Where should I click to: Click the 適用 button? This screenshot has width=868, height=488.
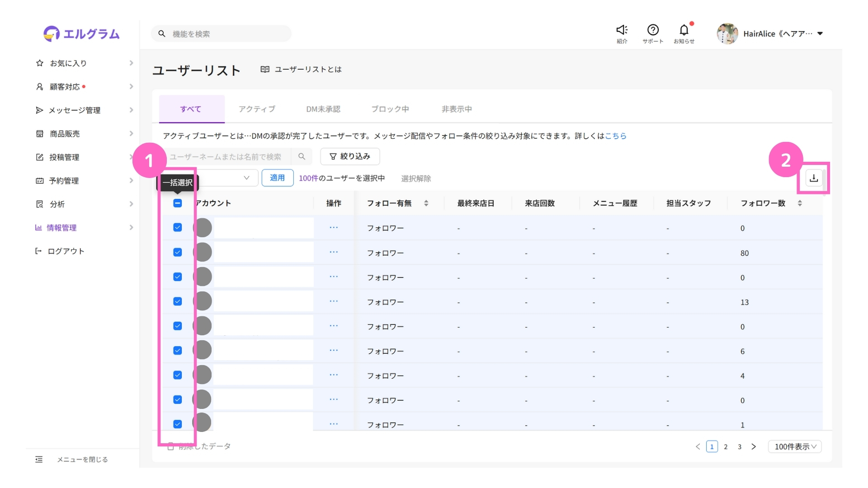tap(277, 178)
